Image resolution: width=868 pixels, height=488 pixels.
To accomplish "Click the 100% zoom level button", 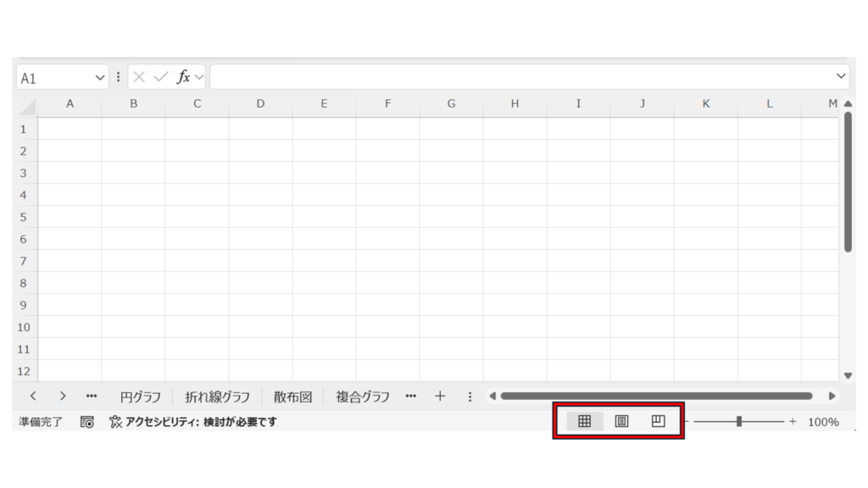I will [822, 422].
